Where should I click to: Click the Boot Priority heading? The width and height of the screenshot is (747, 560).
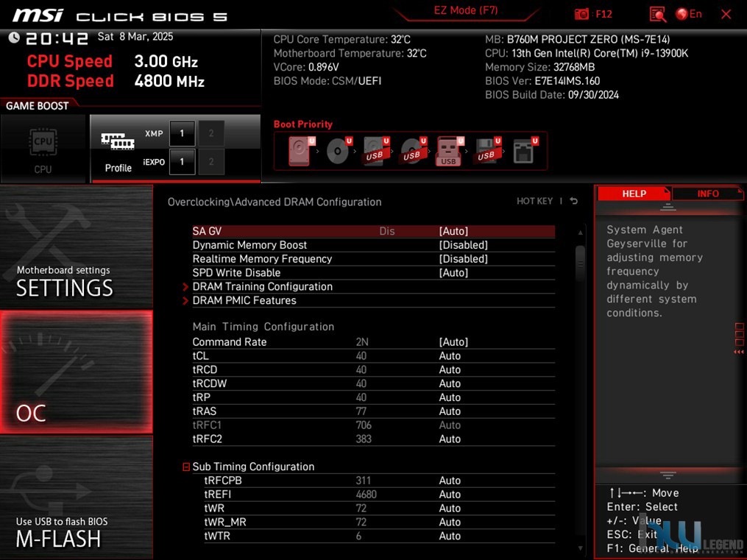(303, 124)
